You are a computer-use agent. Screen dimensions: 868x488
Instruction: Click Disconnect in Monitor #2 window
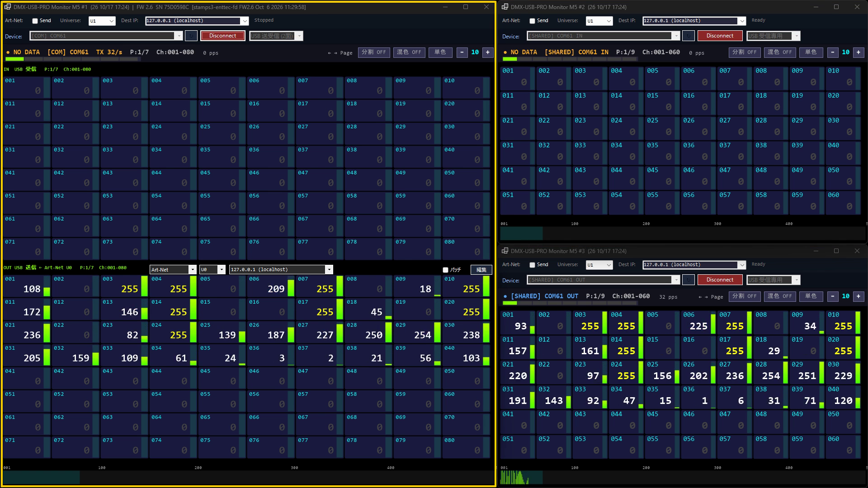[720, 36]
